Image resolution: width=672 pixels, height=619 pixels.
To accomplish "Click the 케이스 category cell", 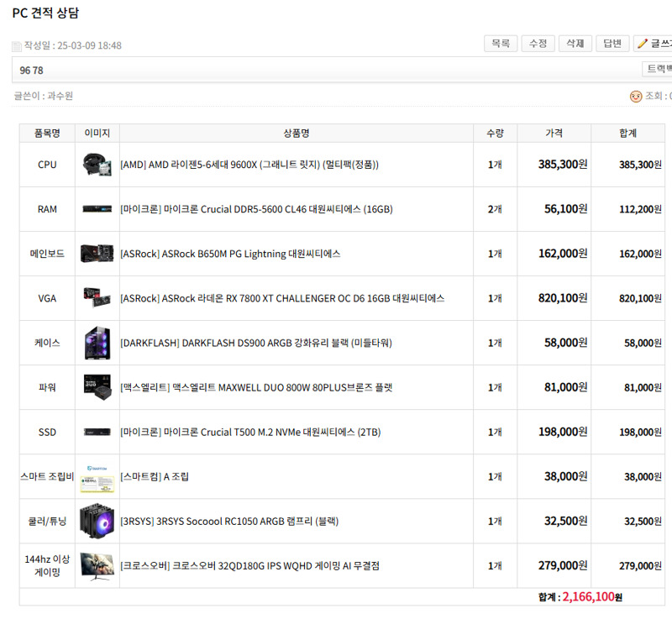I will click(47, 344).
